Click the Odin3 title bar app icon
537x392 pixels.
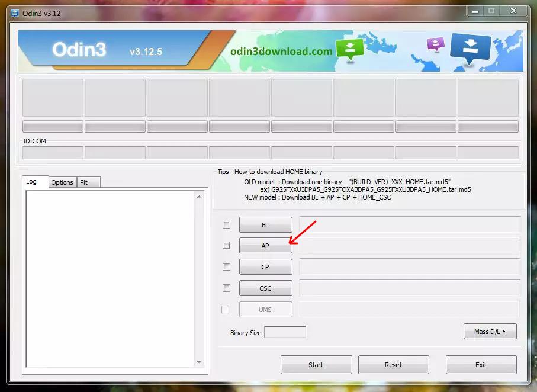pos(15,14)
